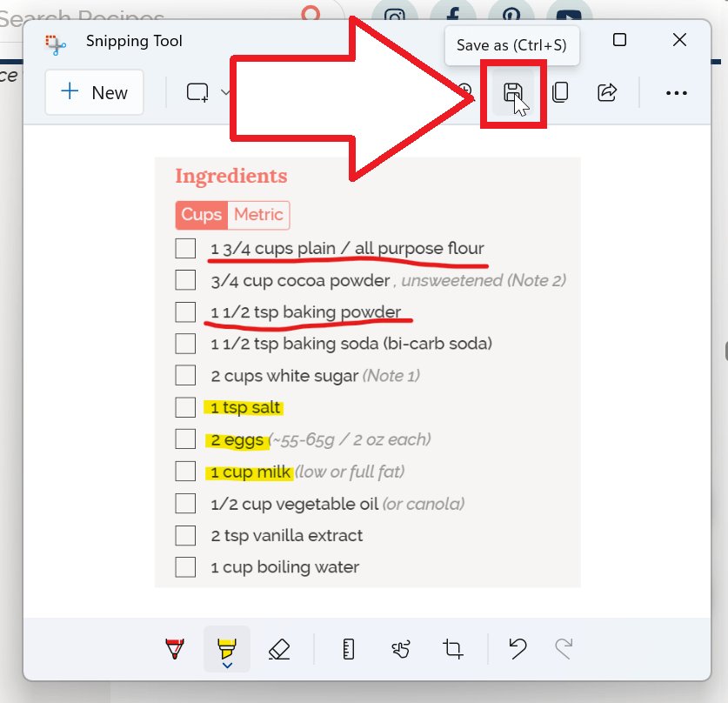Open the See more three-dot menu
The image size is (728, 703).
676,93
